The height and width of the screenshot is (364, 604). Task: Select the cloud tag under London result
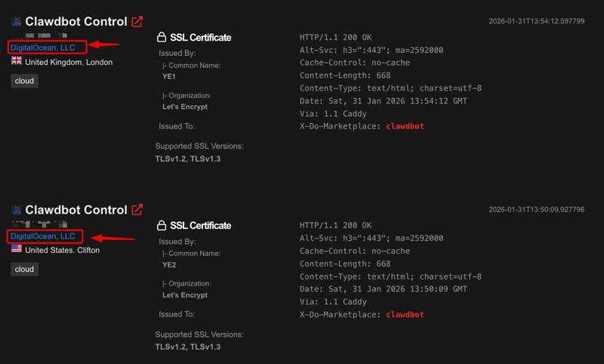(24, 81)
